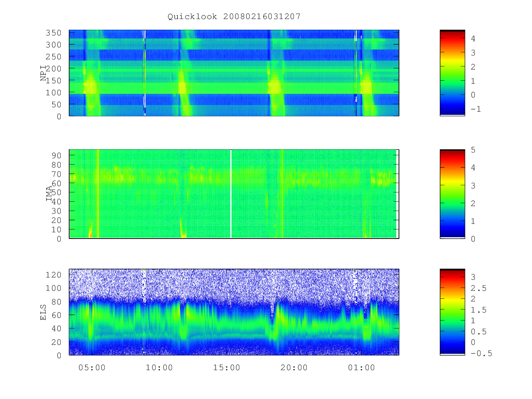Click the 4 label on NPI colorbar

(473, 39)
